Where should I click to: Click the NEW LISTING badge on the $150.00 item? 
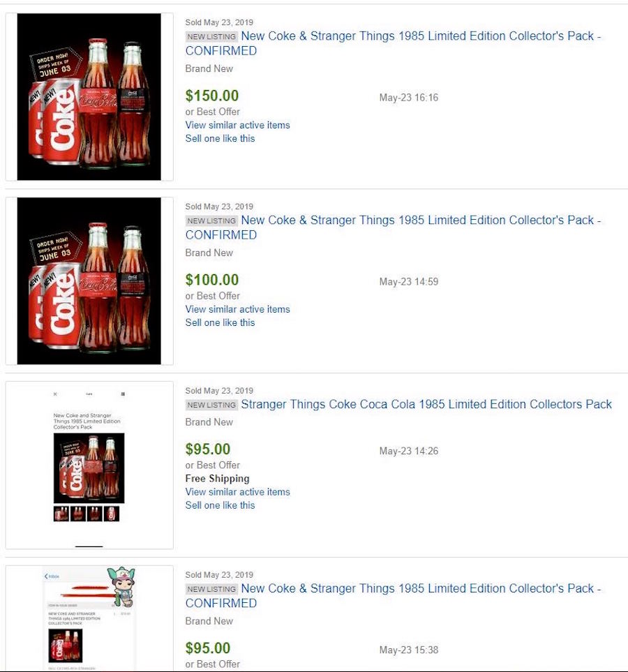211,36
